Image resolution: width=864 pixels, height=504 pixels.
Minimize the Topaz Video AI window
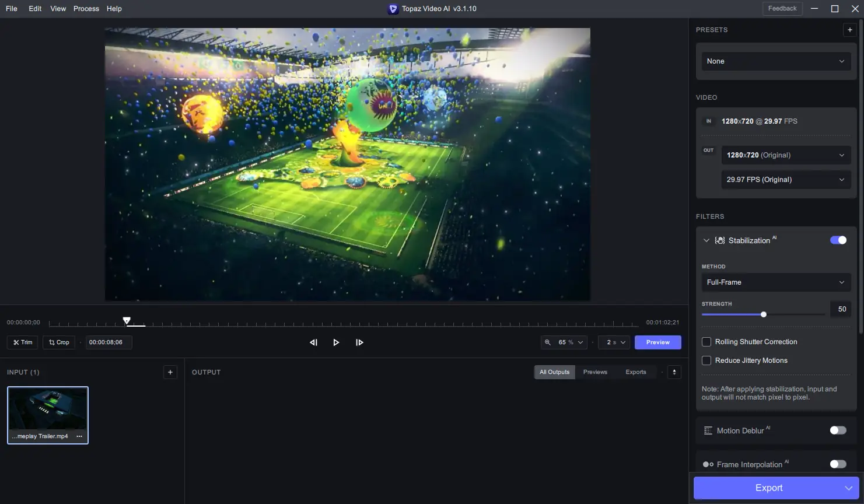[x=815, y=9]
